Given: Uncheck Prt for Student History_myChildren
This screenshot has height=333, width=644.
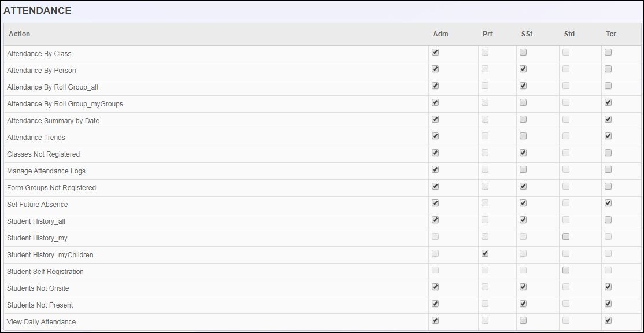Looking at the screenshot, I should [x=485, y=253].
